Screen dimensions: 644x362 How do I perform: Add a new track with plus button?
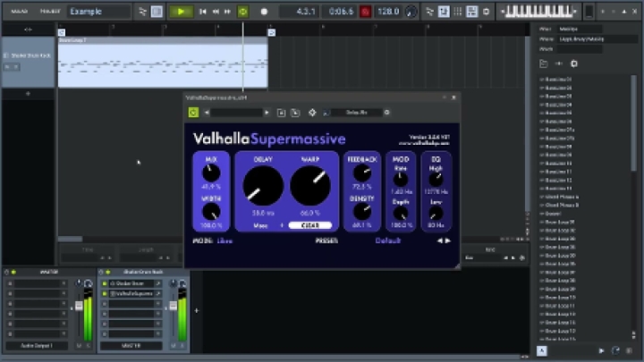[28, 94]
